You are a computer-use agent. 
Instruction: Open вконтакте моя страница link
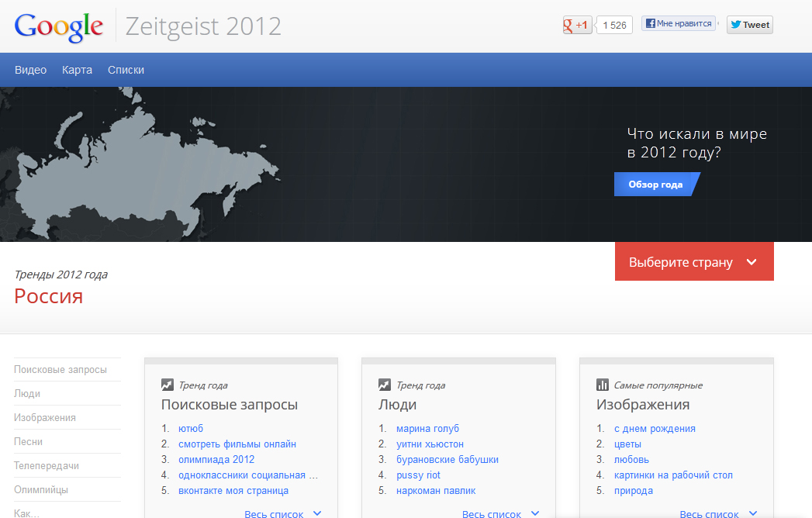[233, 491]
